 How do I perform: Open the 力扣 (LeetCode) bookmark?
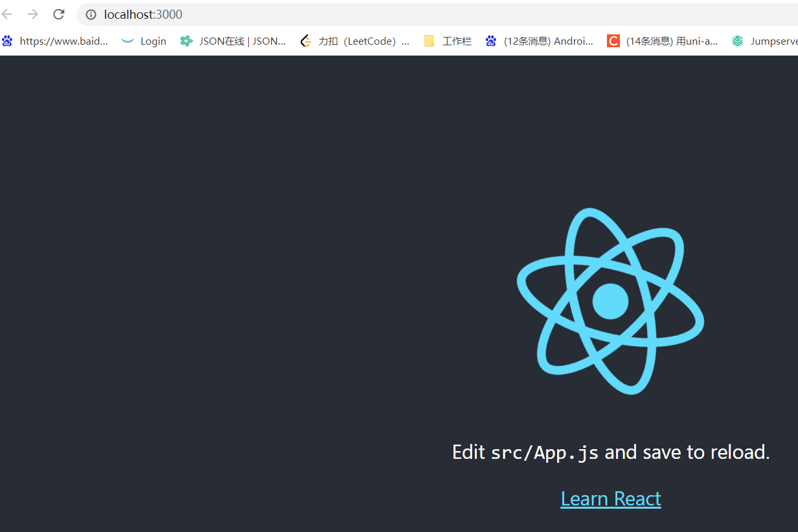(355, 41)
